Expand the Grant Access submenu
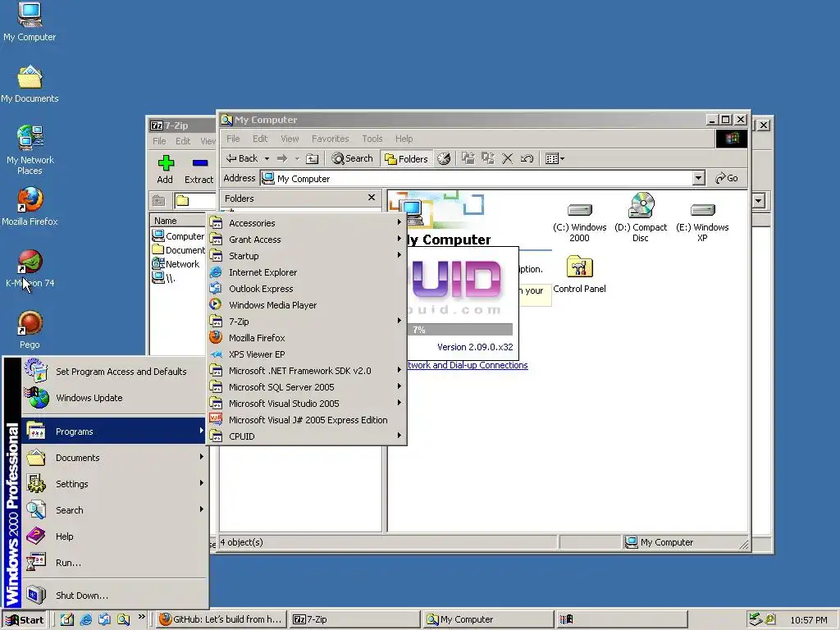Screen dimensions: 840x630 coord(307,240)
